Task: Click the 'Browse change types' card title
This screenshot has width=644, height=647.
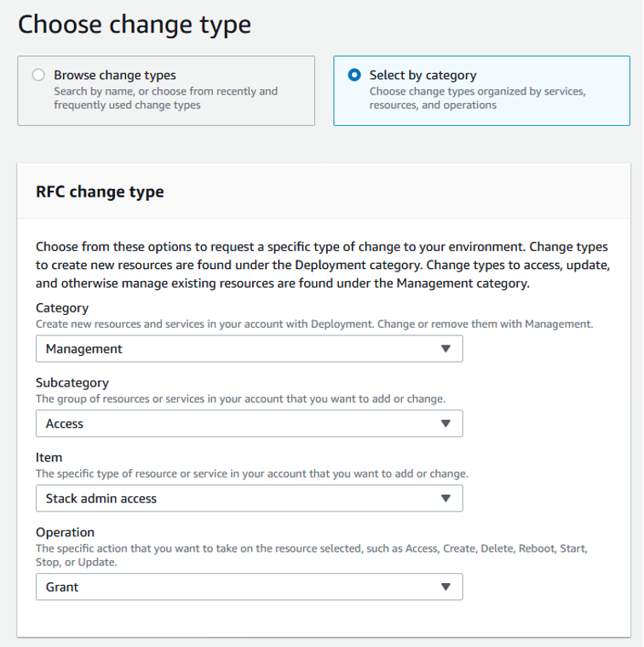Action: coord(115,75)
